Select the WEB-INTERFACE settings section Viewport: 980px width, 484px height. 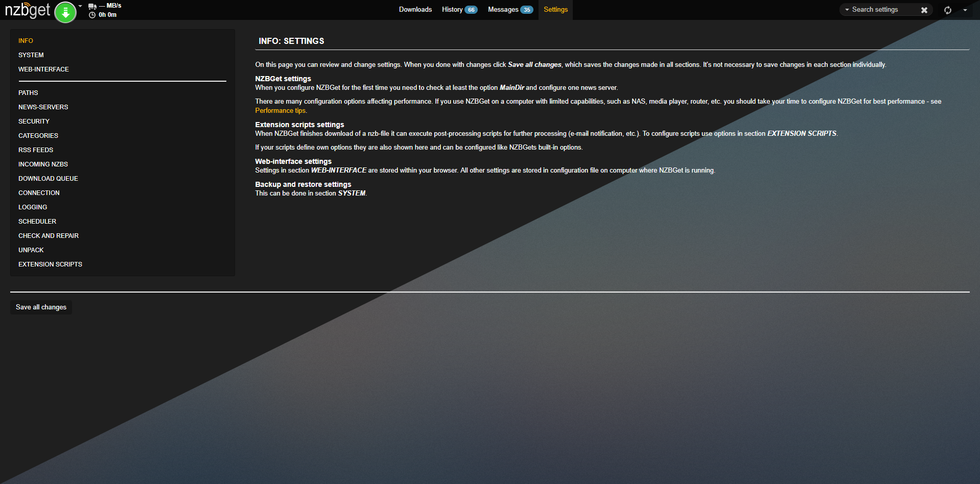pyautogui.click(x=43, y=69)
